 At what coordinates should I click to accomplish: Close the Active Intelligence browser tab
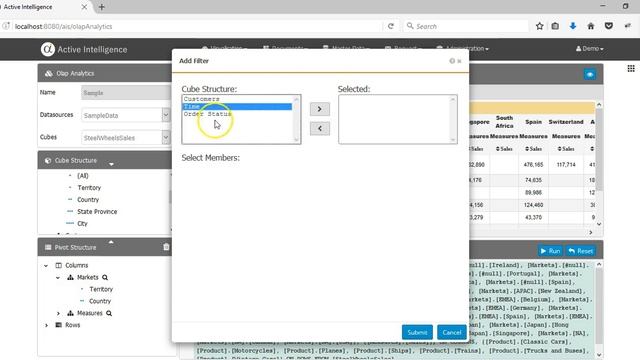coord(84,7)
